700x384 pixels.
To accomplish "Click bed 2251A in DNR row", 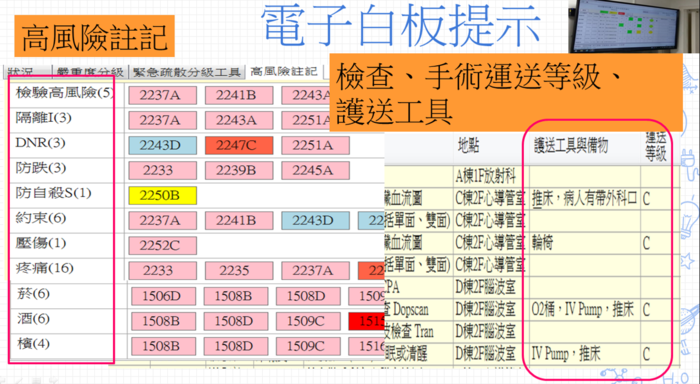I will 315,146.
